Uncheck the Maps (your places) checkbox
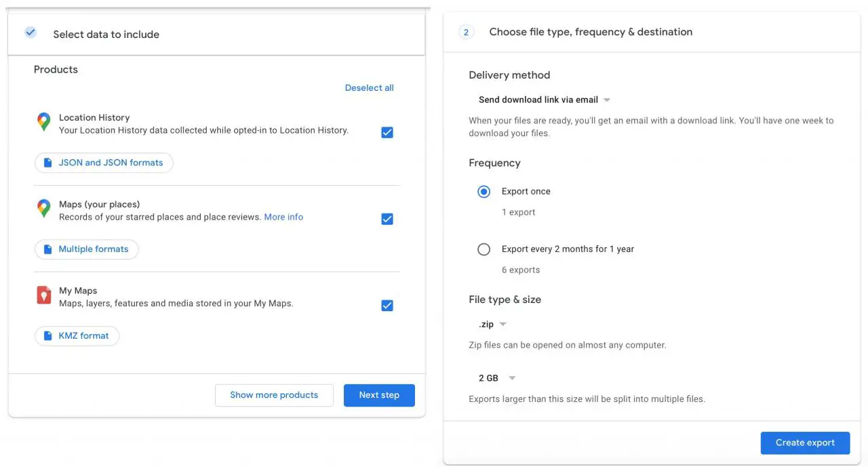 [387, 219]
